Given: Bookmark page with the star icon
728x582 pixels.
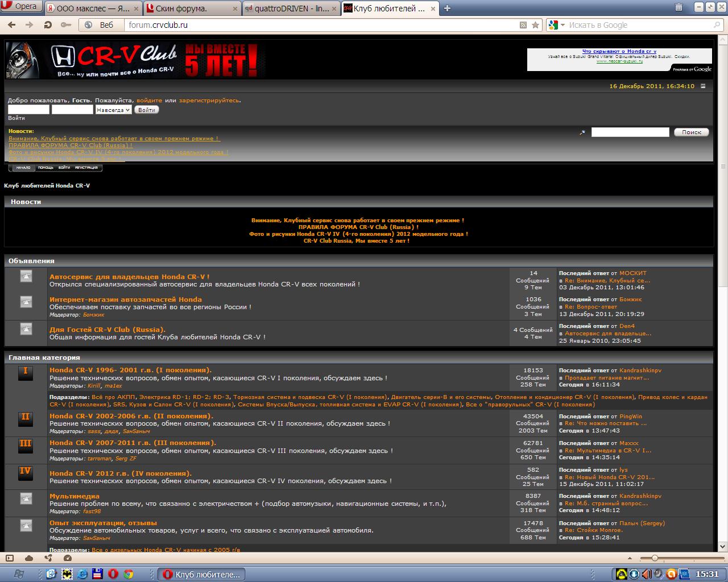Looking at the screenshot, I should pyautogui.click(x=535, y=25).
